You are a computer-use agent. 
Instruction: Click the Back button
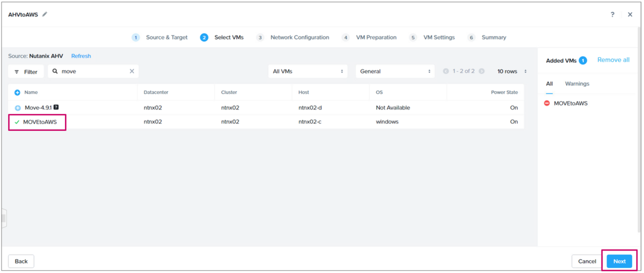coord(21,261)
